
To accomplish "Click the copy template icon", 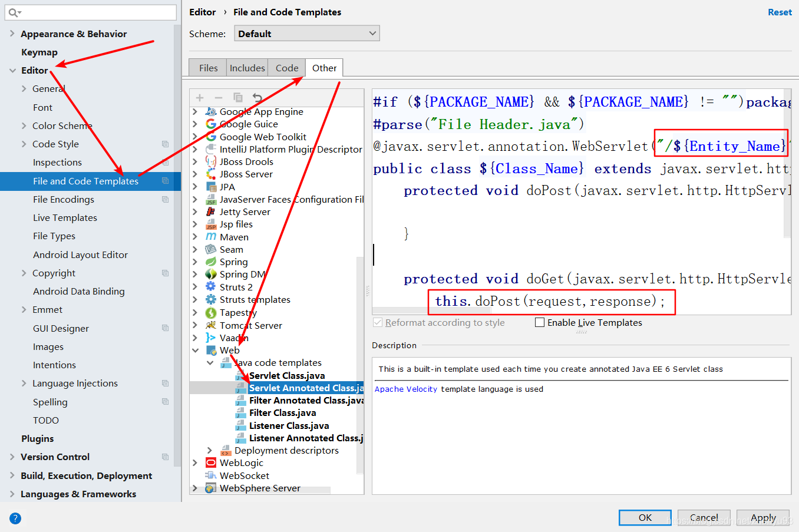I will click(x=238, y=98).
